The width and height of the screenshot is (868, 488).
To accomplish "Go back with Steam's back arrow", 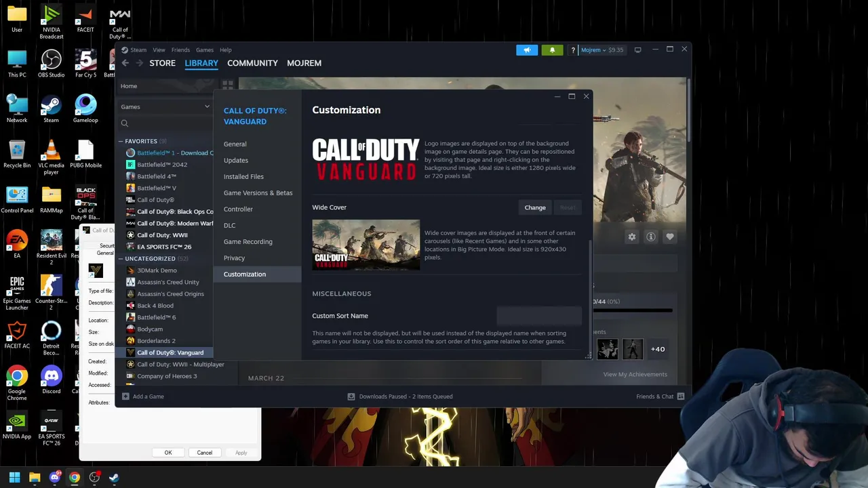I will point(125,63).
